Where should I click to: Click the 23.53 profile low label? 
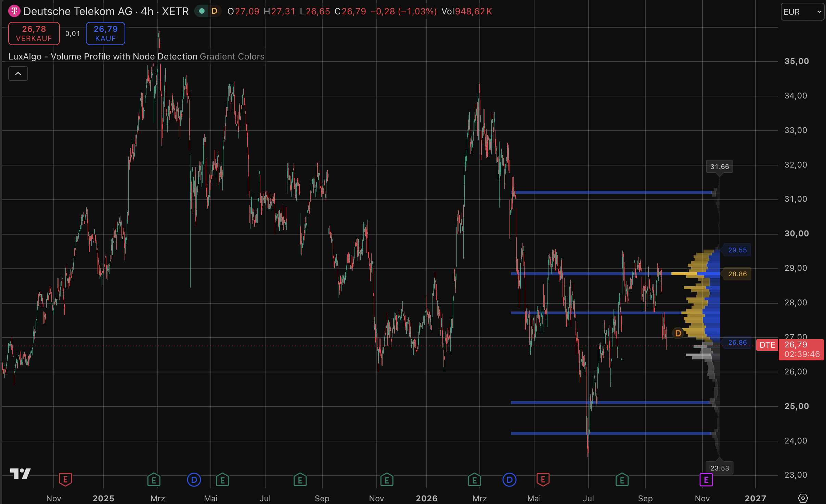pos(720,468)
